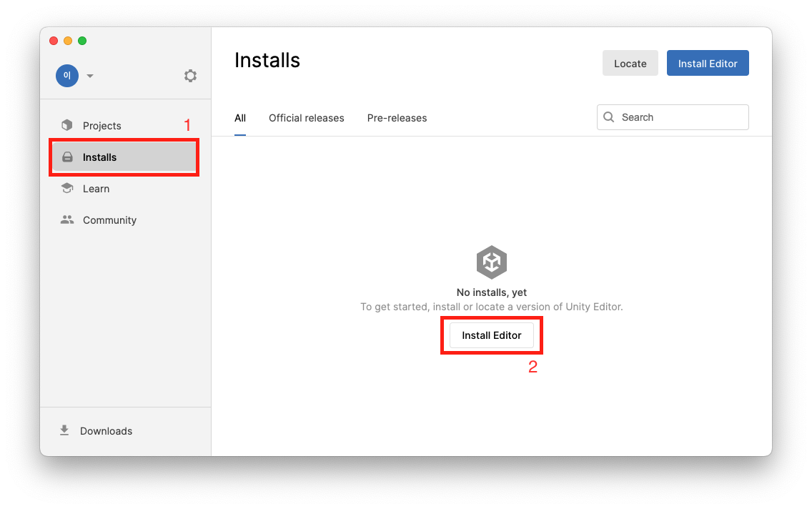Screen dimensions: 812x509
Task: Select Installs in the sidebar
Action: point(124,157)
